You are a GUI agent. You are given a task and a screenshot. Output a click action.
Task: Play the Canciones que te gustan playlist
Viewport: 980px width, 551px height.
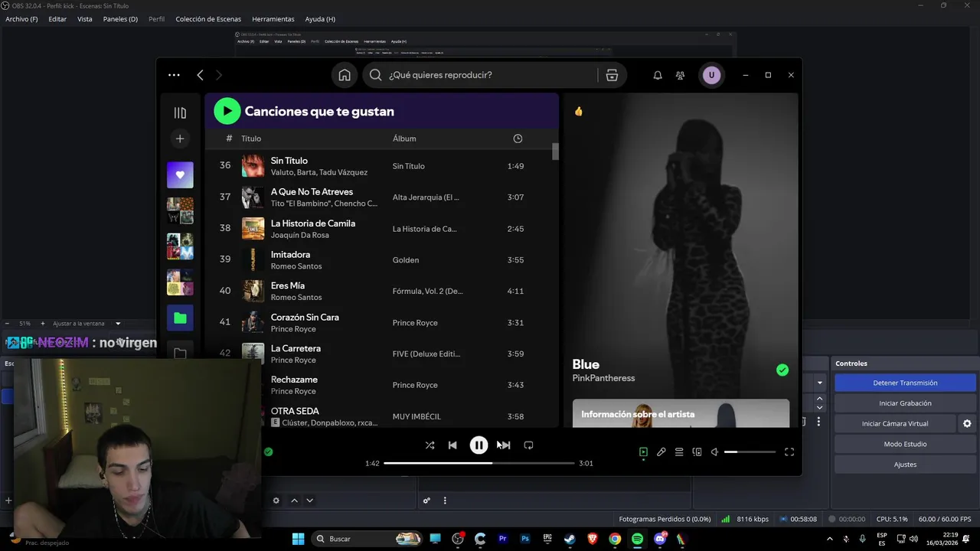[227, 111]
